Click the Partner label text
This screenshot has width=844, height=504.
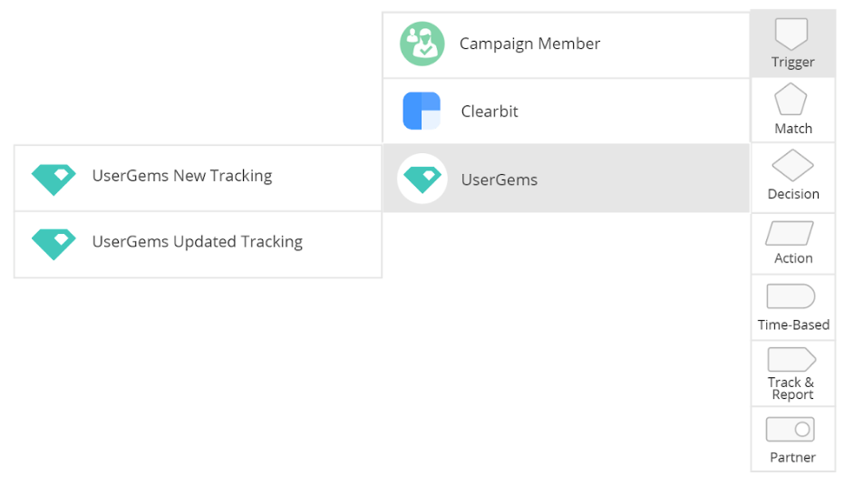pyautogui.click(x=792, y=457)
